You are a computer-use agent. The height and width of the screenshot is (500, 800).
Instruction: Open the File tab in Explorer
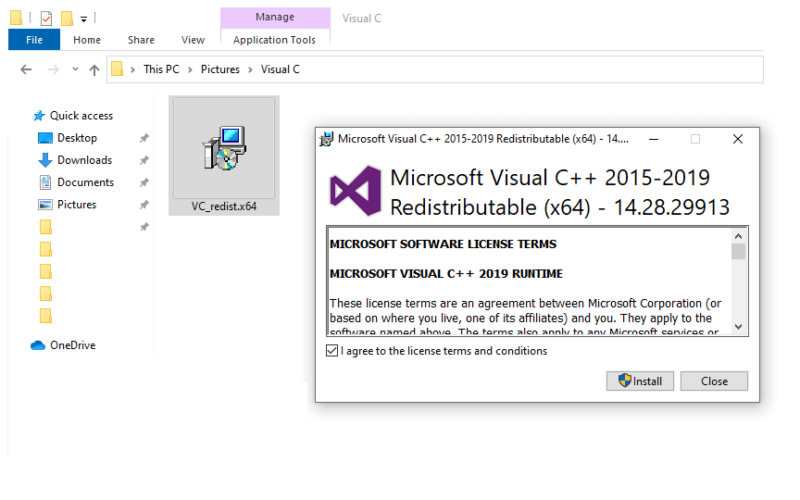34,40
